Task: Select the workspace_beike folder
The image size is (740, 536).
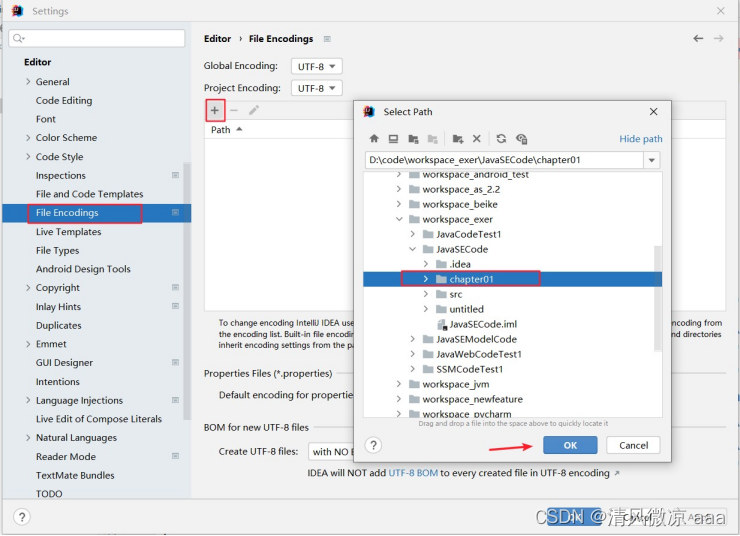Action: pyautogui.click(x=453, y=204)
